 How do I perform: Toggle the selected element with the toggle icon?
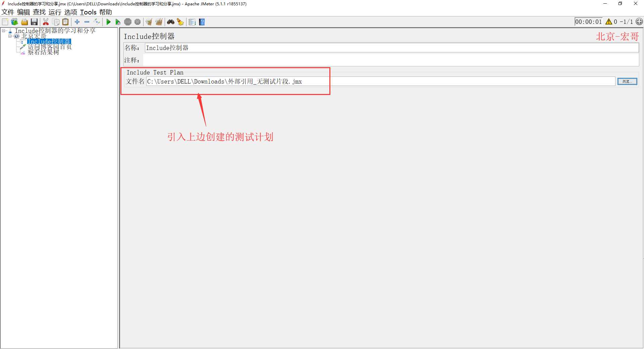point(97,22)
